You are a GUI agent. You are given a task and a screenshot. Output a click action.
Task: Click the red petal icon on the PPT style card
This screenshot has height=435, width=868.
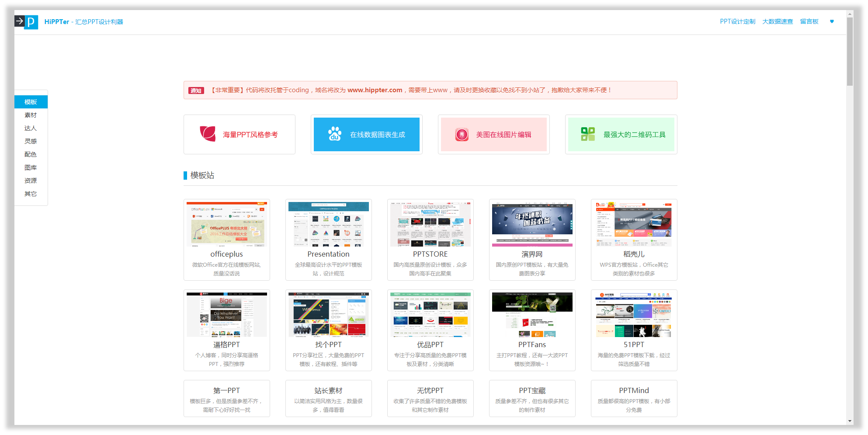207,134
